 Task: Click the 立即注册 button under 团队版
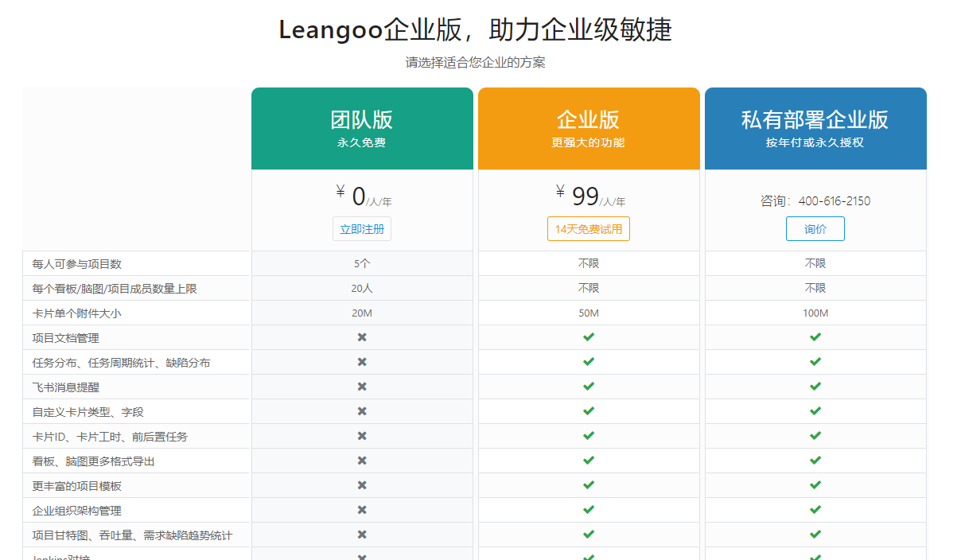tap(362, 229)
